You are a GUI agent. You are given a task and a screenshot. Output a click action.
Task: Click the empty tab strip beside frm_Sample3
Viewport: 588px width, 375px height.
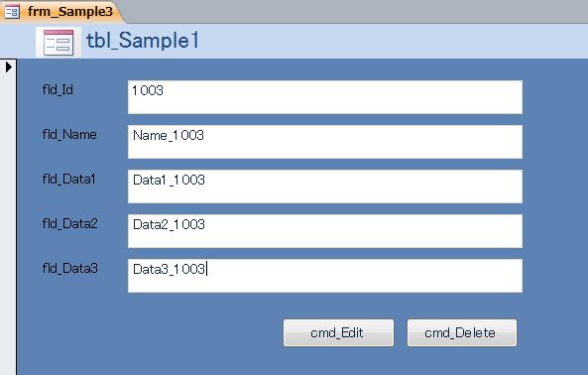click(356, 11)
